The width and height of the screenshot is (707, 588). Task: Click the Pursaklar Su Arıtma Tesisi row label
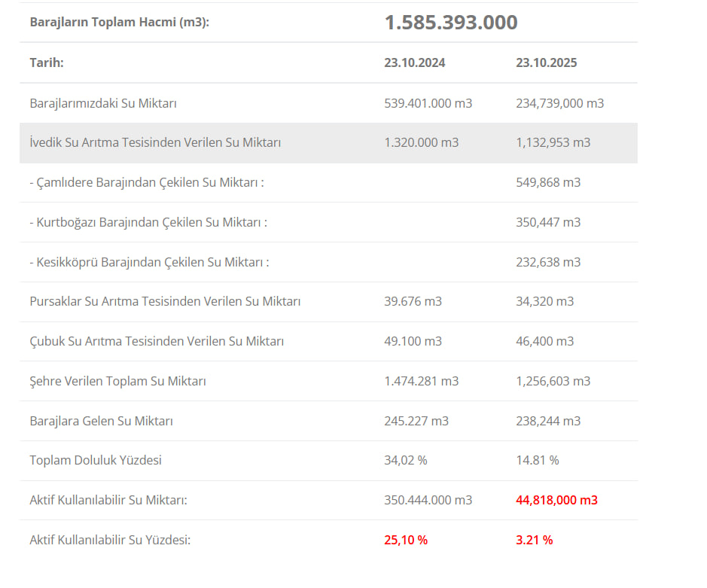point(165,301)
